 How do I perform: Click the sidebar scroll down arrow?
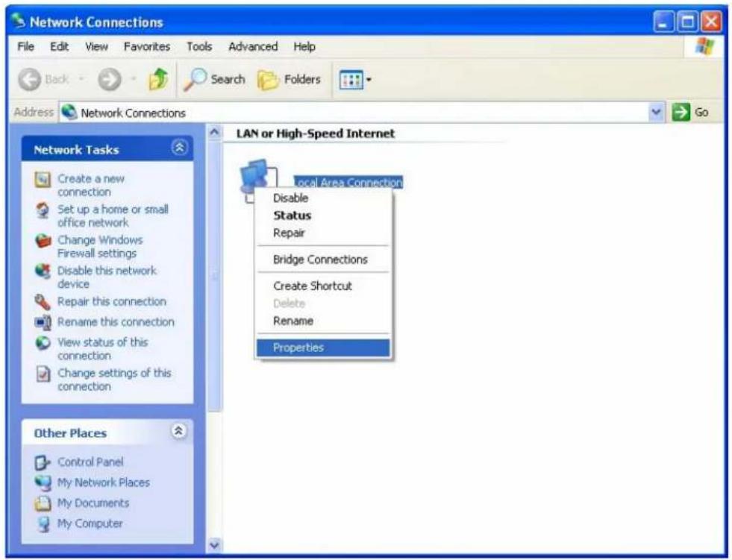tap(214, 544)
